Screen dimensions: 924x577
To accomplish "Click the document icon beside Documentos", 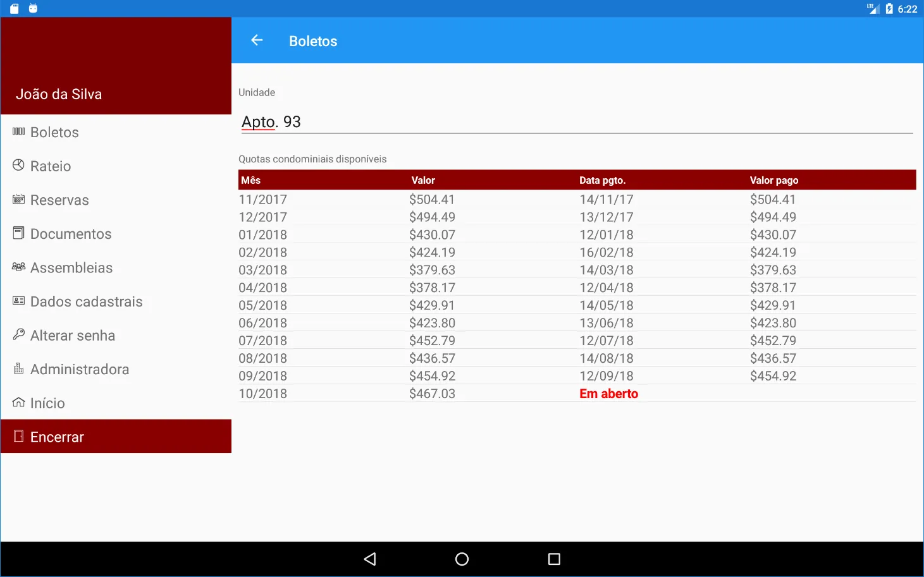I will [x=18, y=233].
